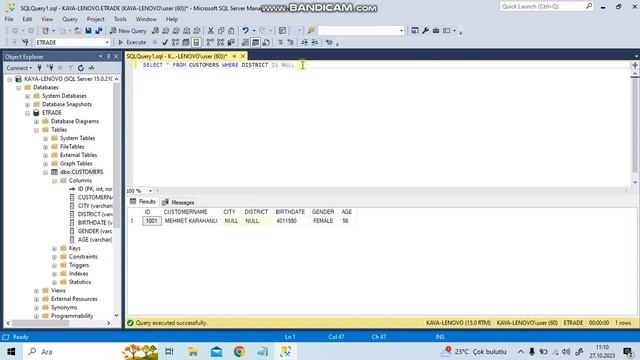Expand the Keys folder

point(54,249)
